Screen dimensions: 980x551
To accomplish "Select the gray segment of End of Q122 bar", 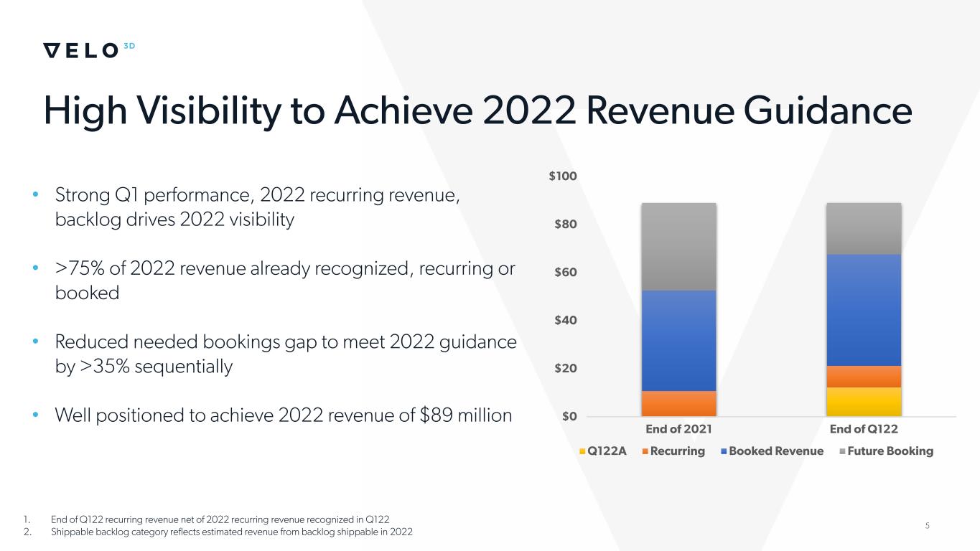I will (864, 228).
